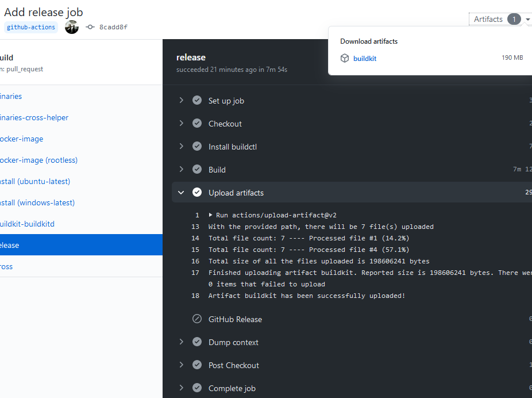Expand the Set up job step
The width and height of the screenshot is (532, 398).
point(181,100)
